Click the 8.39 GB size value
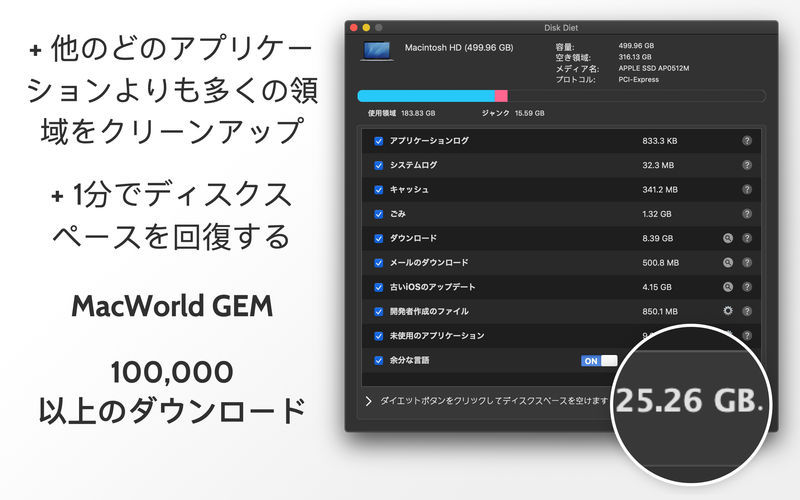The image size is (800, 500). 658,238
